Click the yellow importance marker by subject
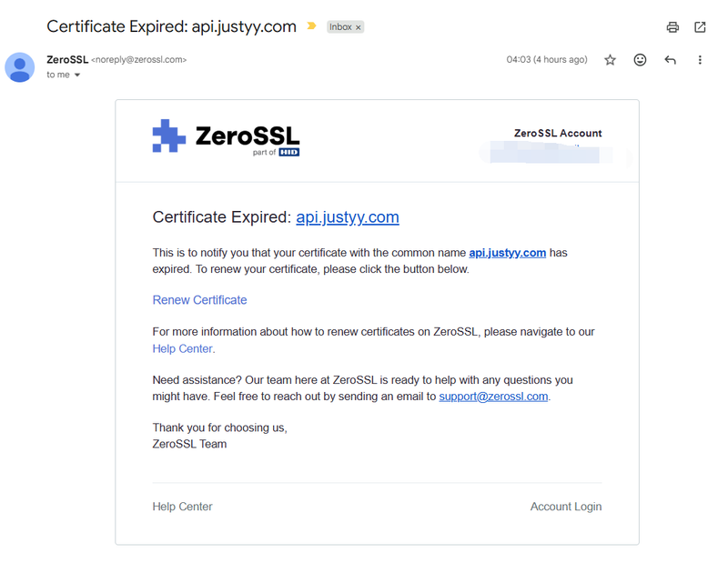This screenshot has width=728, height=573. coord(311,26)
